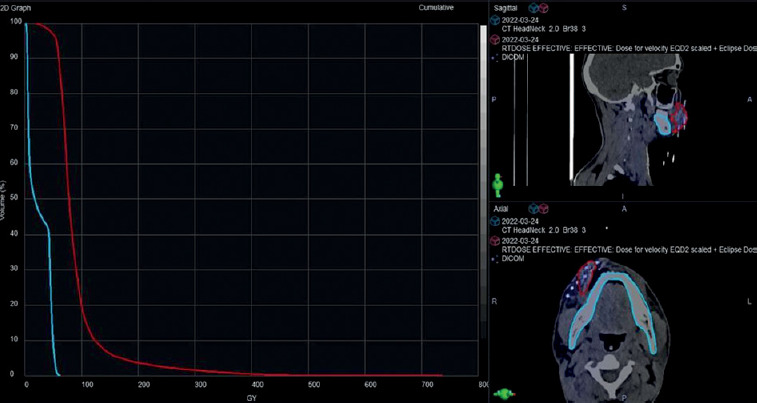This screenshot has width=762, height=403.
Task: Select the CT volume icon in Sagittal view
Action: [x=495, y=22]
